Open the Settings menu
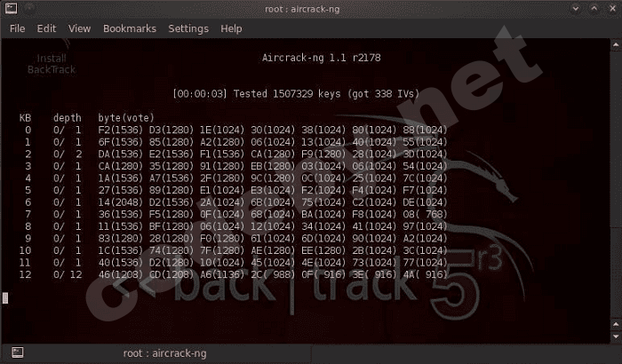This screenshot has width=622, height=364. (188, 28)
